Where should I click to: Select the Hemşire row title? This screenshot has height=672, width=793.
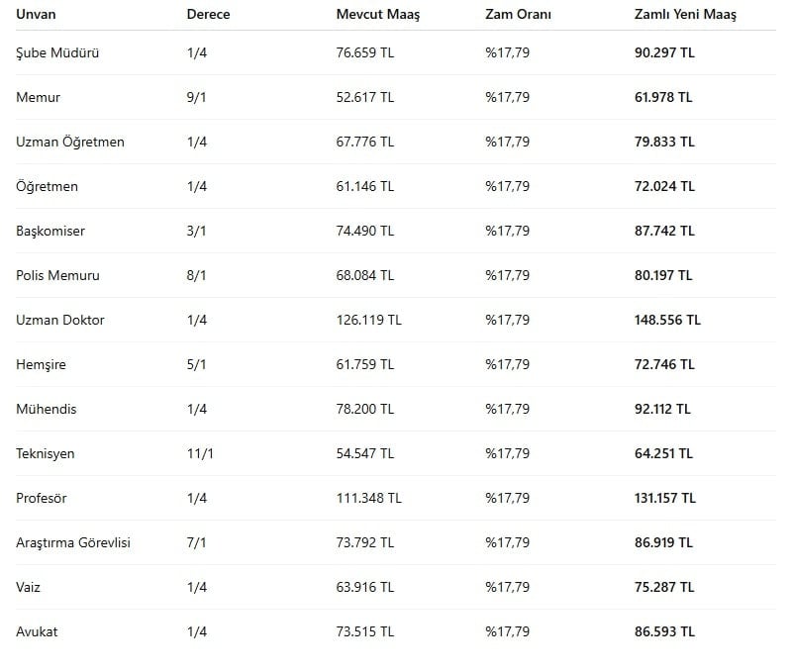(x=41, y=364)
